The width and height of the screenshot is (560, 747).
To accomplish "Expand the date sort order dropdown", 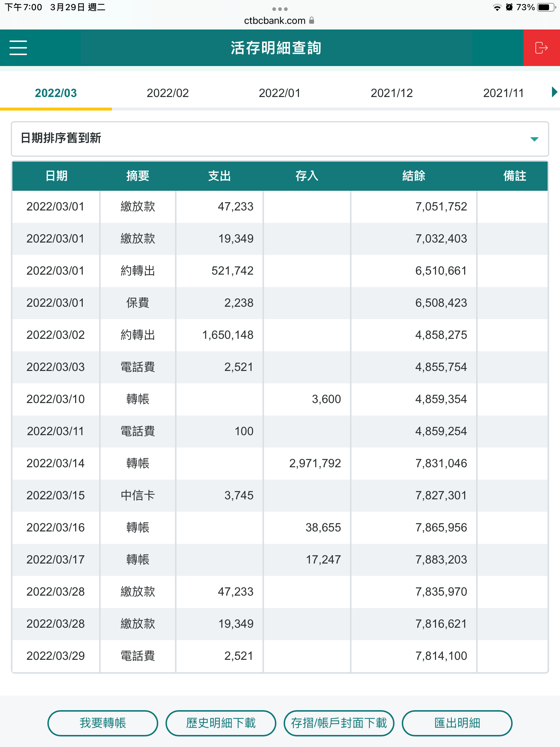I will 534,139.
